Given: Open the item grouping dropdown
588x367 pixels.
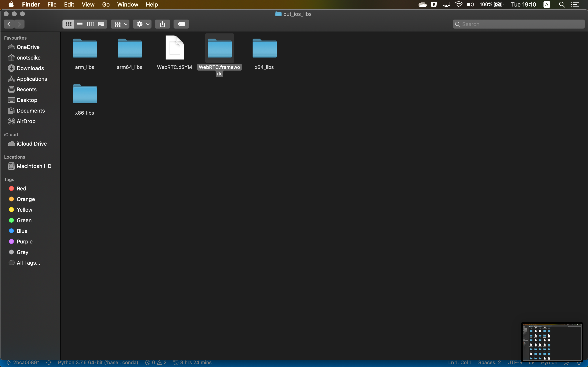Looking at the screenshot, I should click(120, 24).
